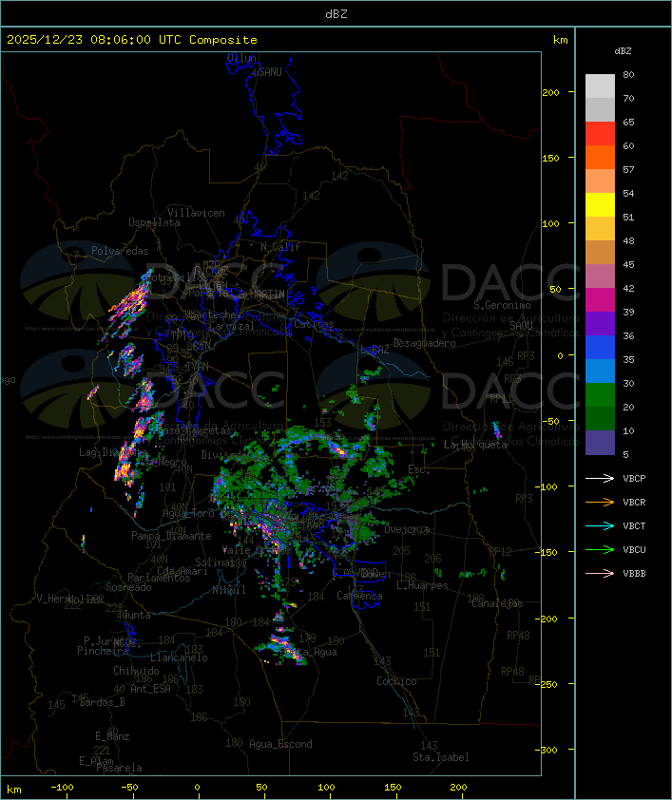This screenshot has width=672, height=800.
Task: Select the light blue 30-35 dBZ swatch
Action: pos(600,371)
